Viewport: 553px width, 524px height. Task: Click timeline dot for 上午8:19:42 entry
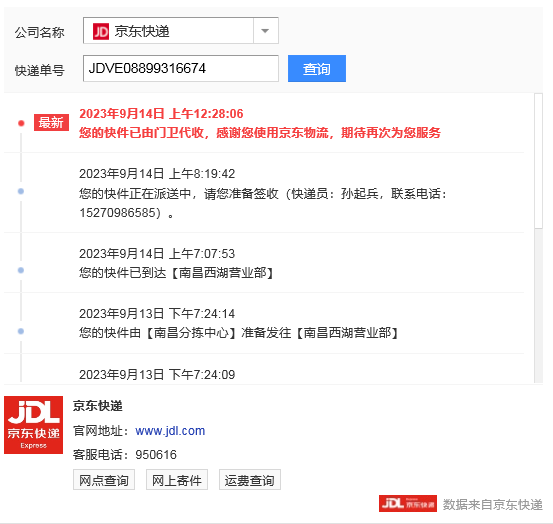pyautogui.click(x=21, y=191)
